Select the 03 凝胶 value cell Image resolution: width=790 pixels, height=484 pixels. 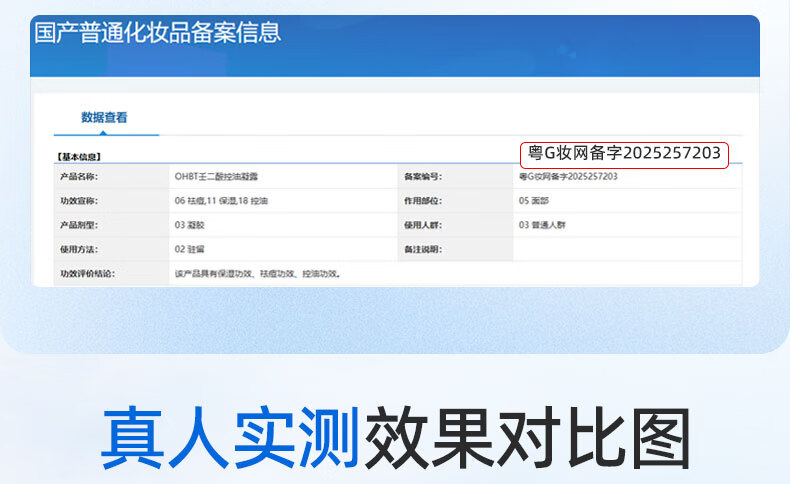[x=190, y=225]
